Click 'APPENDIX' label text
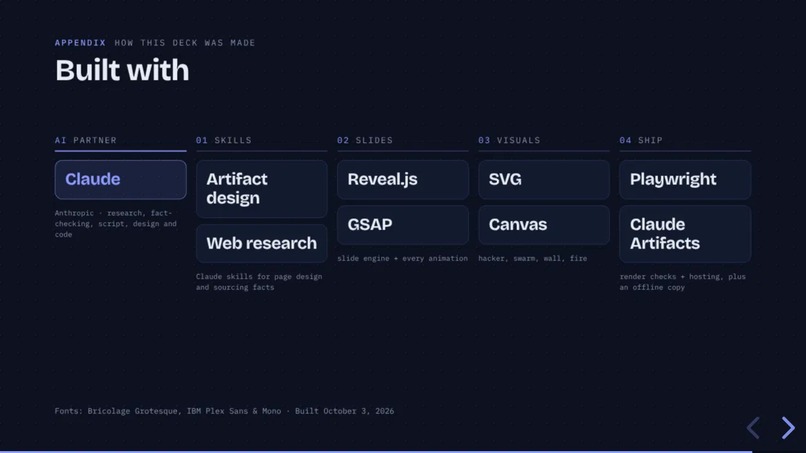806x453 pixels. coord(80,43)
